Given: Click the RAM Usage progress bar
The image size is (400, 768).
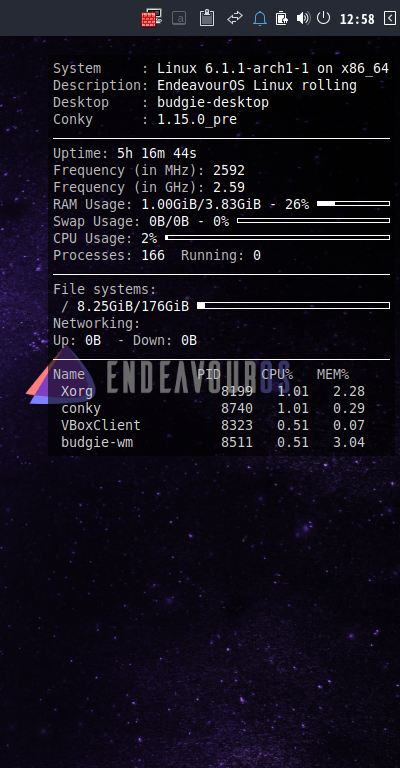Looking at the screenshot, I should pyautogui.click(x=353, y=203).
